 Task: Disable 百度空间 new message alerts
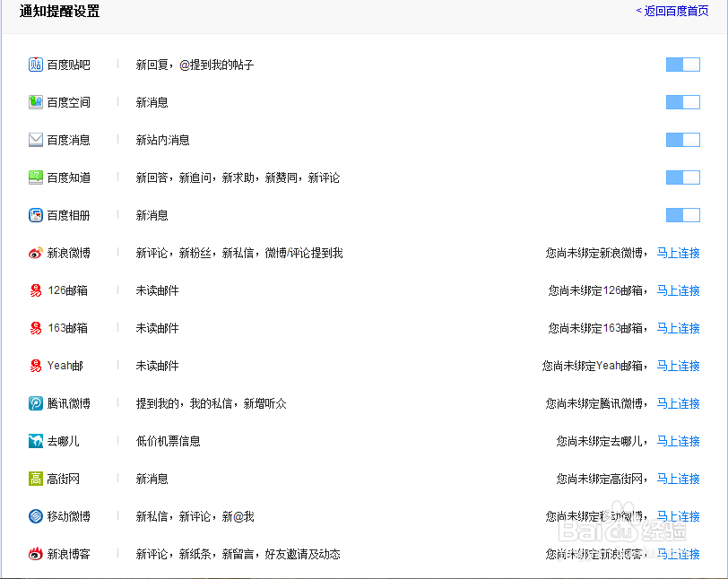coord(683,102)
